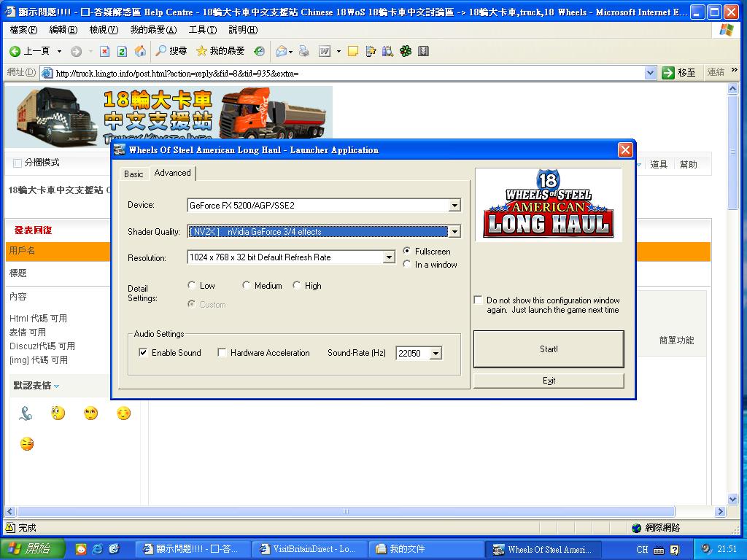This screenshot has width=747, height=560.
Task: Switch to the Basic tab
Action: [x=133, y=174]
